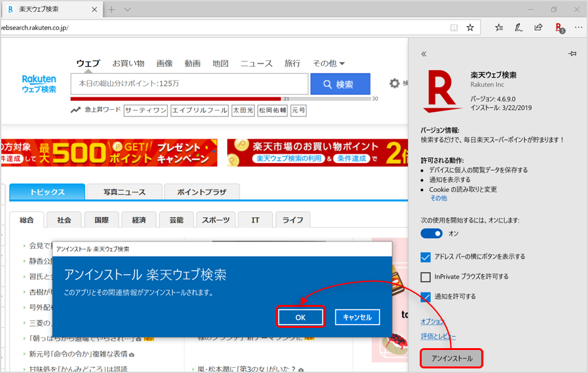The height and width of the screenshot is (373, 588).
Task: Open the 楽天市場のお買い物ポイント banner
Action: click(x=318, y=152)
